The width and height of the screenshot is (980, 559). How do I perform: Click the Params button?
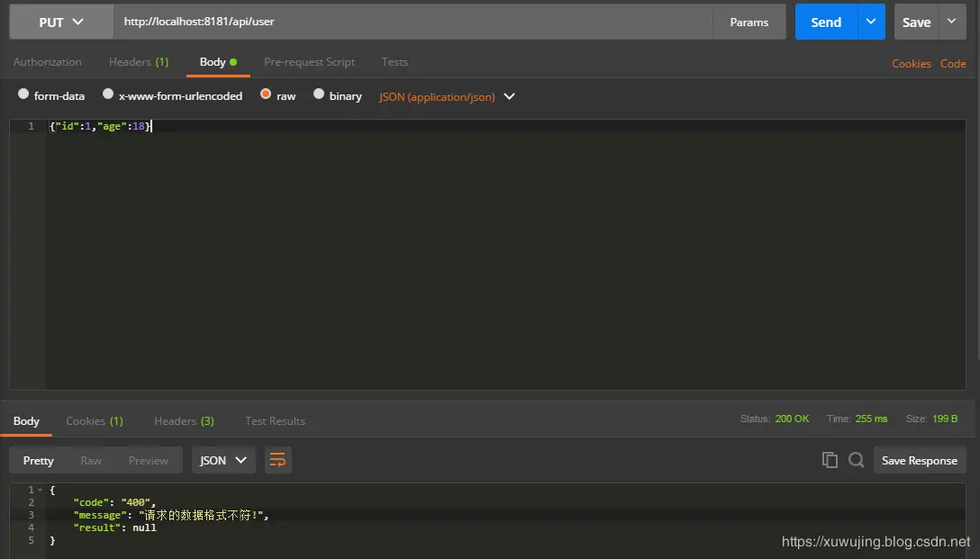tap(749, 22)
